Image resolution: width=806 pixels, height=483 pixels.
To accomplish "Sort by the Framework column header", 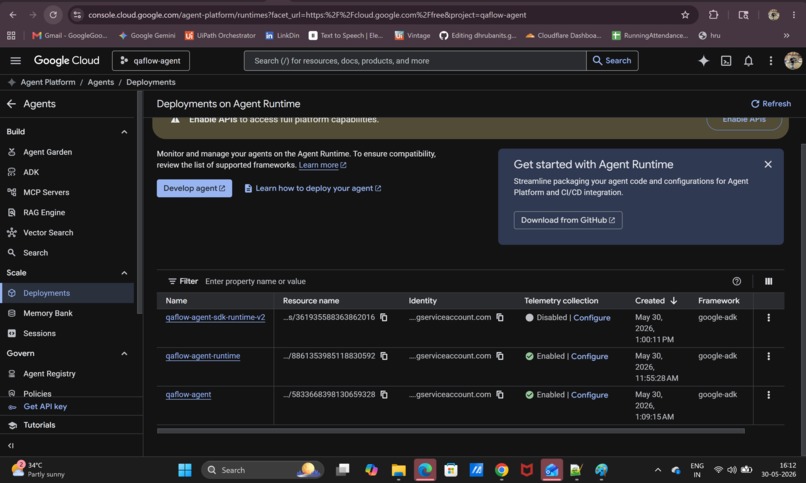I will pos(719,301).
